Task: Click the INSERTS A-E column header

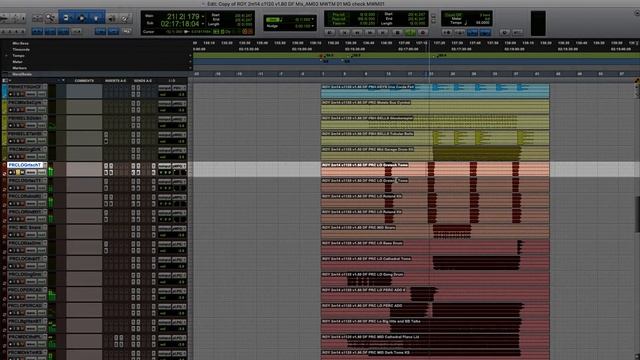Action: [x=116, y=81]
